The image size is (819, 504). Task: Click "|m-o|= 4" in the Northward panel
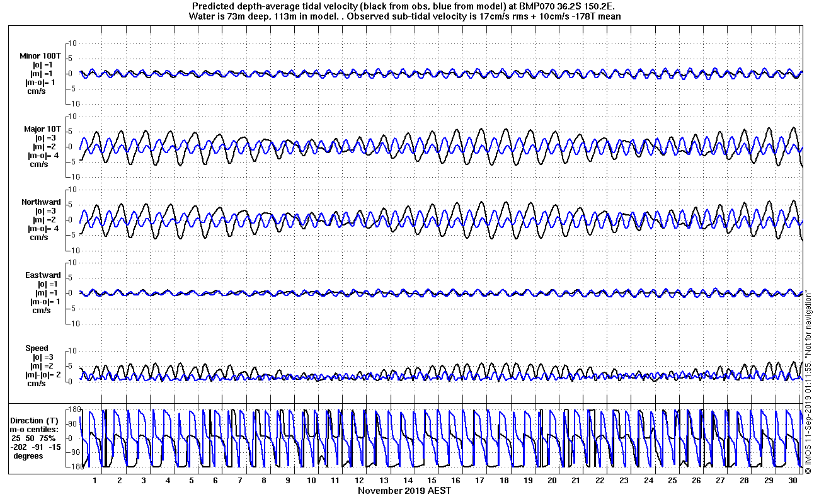[x=43, y=229]
